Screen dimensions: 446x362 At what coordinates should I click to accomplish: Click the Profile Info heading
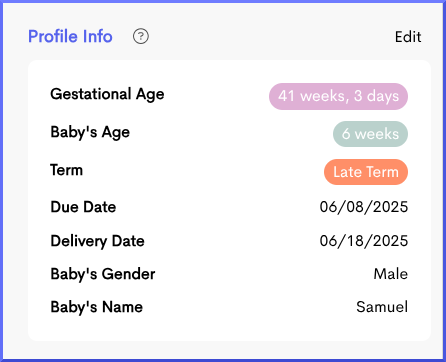(x=70, y=36)
